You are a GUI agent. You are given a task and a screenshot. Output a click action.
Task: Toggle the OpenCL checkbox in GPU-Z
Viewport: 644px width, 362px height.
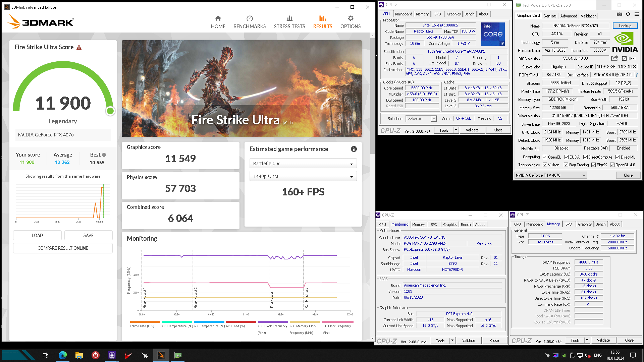pyautogui.click(x=545, y=157)
